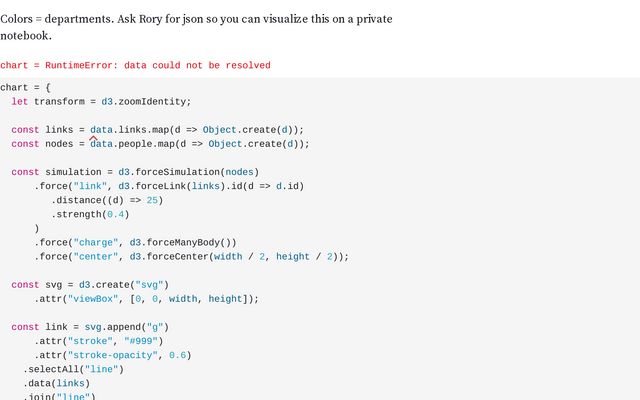This screenshot has width=640, height=400.
Task: Click the 0.4 strength value
Action: [x=116, y=214]
